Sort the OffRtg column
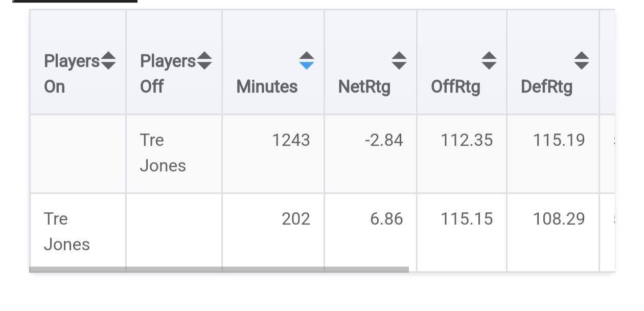644x311 pixels. click(x=489, y=62)
